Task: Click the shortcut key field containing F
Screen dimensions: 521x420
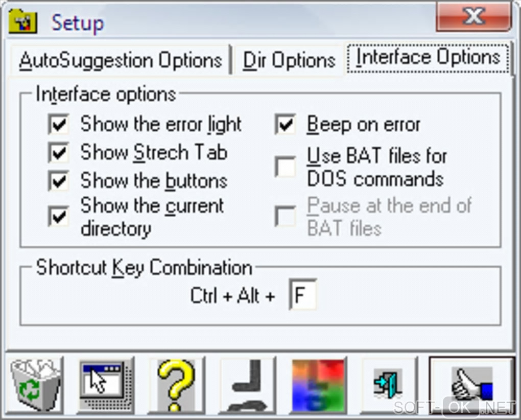Action: pos(302,295)
